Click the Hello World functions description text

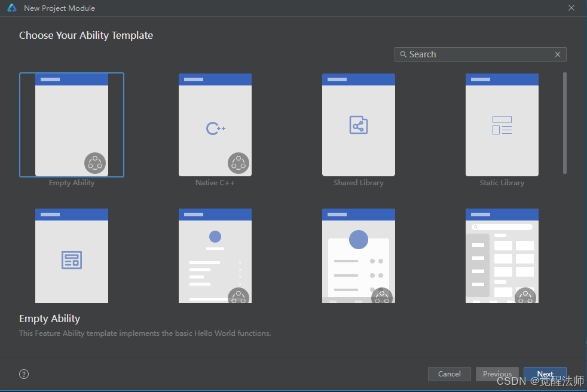coord(145,333)
